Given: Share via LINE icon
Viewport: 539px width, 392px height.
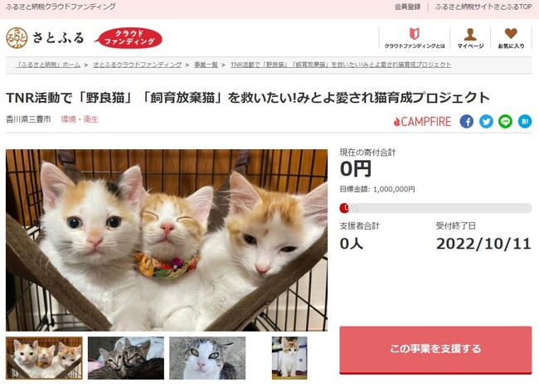Looking at the screenshot, I should click(x=505, y=121).
